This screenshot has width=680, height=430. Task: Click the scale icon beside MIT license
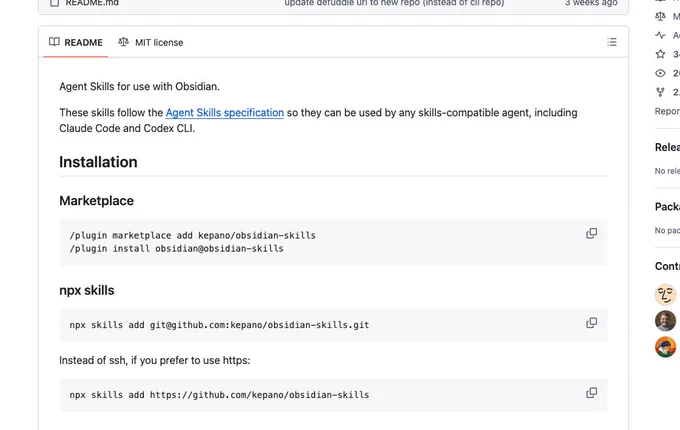tap(124, 42)
